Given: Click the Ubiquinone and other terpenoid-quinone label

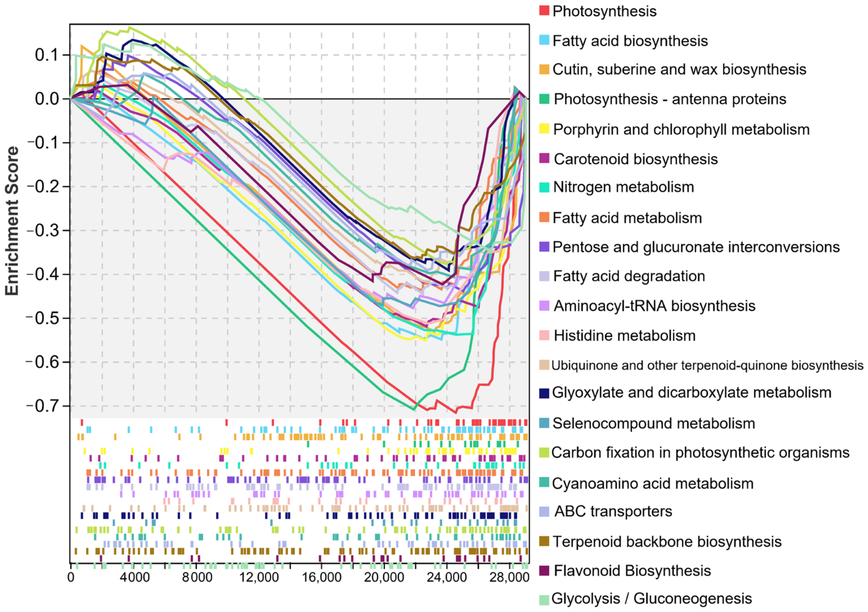Looking at the screenshot, I should coord(707,365).
